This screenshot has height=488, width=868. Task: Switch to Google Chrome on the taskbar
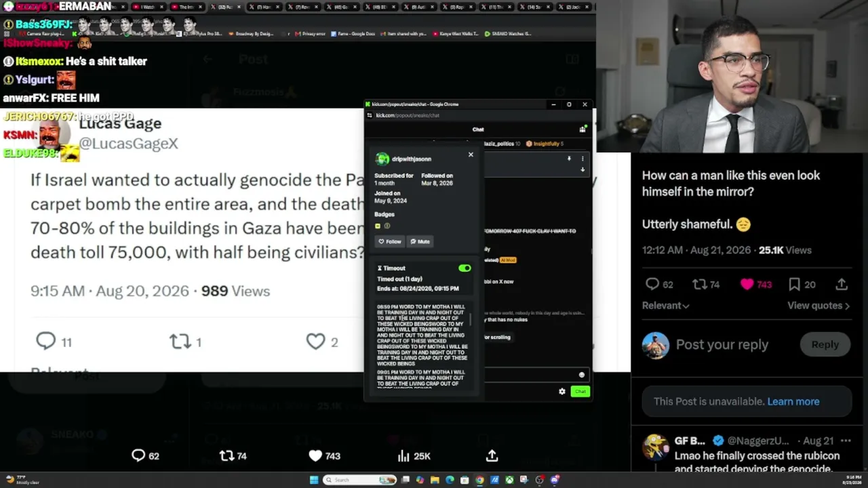pos(479,480)
